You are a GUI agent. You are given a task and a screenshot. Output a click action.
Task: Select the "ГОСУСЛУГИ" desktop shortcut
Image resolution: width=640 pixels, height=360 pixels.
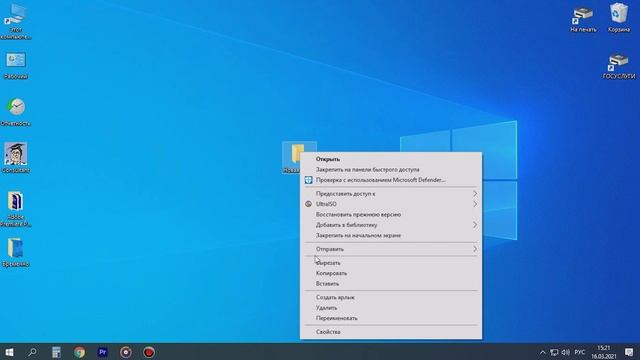[619, 67]
